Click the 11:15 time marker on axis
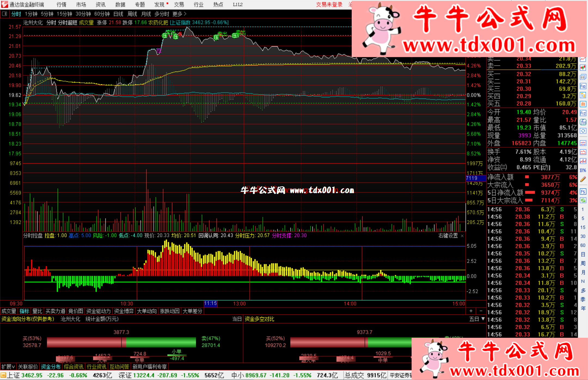 pos(210,303)
